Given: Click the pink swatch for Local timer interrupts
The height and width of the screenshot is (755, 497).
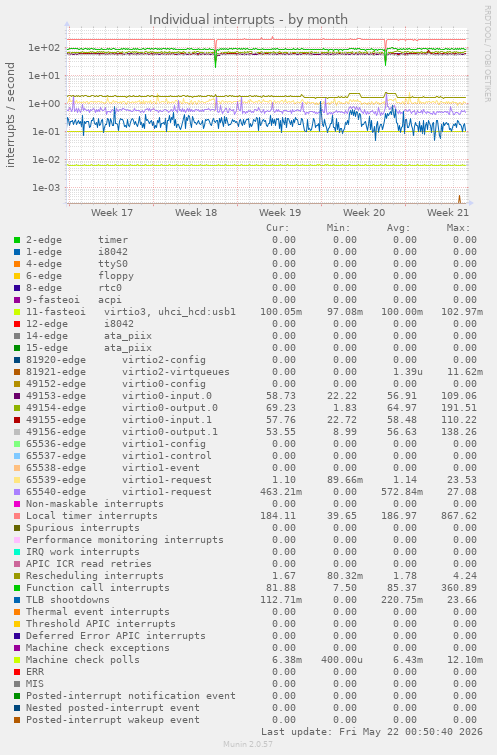Looking at the screenshot, I should [17, 516].
